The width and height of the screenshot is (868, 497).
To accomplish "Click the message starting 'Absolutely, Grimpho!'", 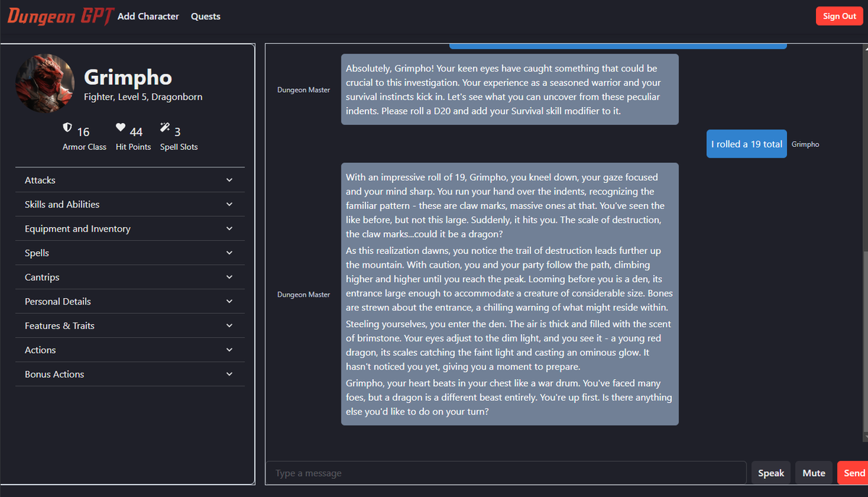I will coord(510,90).
